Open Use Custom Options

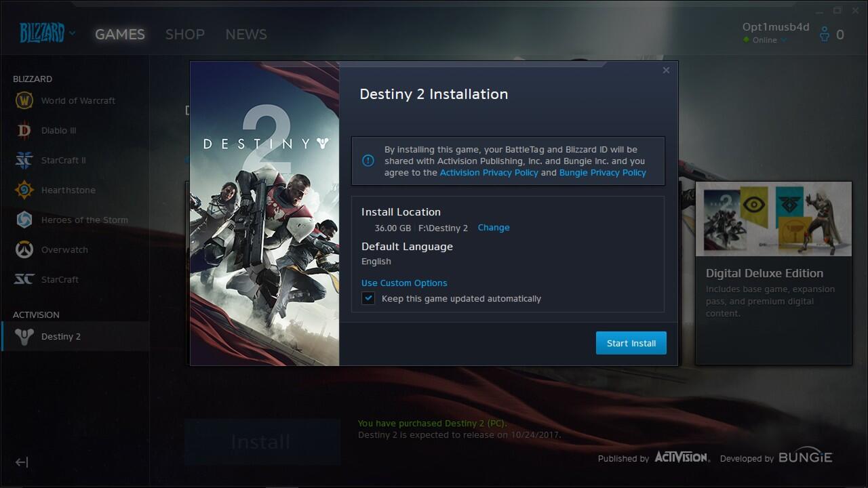pos(404,283)
